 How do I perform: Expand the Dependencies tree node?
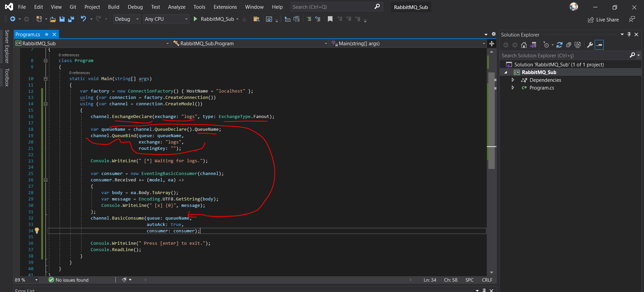click(513, 80)
